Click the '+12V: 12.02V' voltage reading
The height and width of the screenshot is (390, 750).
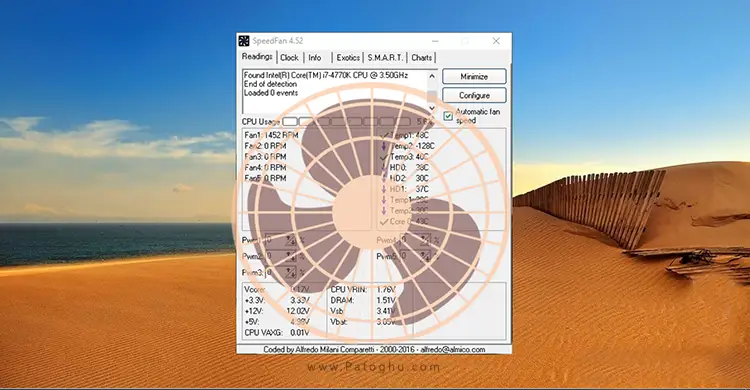click(x=276, y=311)
